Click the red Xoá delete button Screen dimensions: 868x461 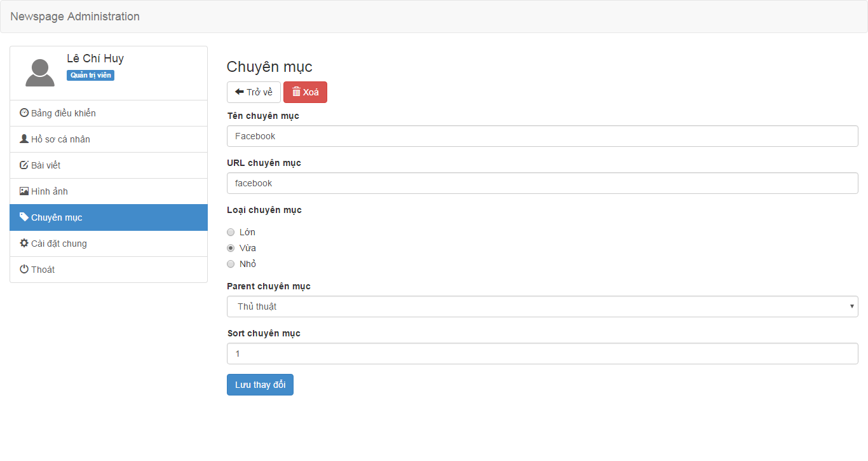[x=305, y=92]
